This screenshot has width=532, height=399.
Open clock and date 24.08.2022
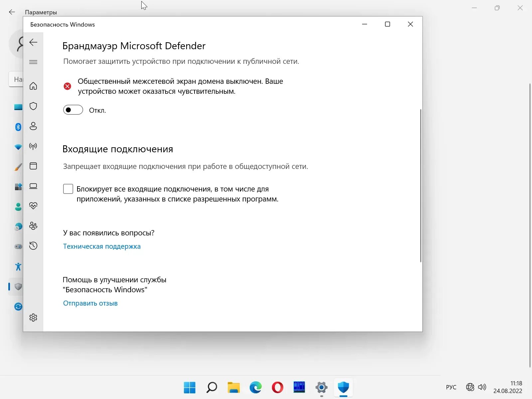pos(508,387)
